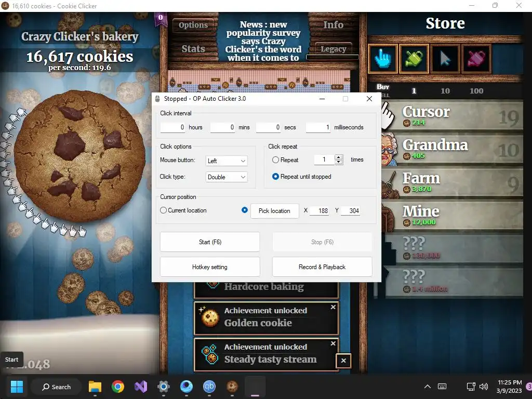
Task: Purchase a Farm in the Store
Action: point(452,182)
